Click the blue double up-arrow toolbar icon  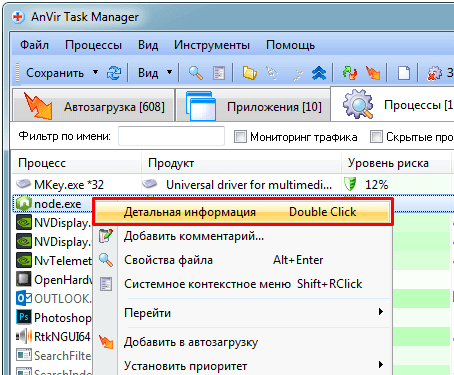[319, 73]
